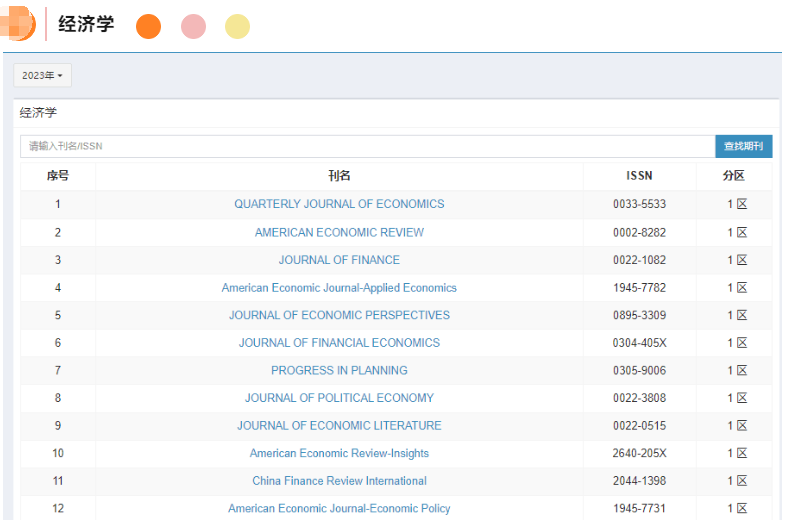Viewport: 786px width, 520px height.
Task: Open the 2023年 year dropdown
Action: 42,76
